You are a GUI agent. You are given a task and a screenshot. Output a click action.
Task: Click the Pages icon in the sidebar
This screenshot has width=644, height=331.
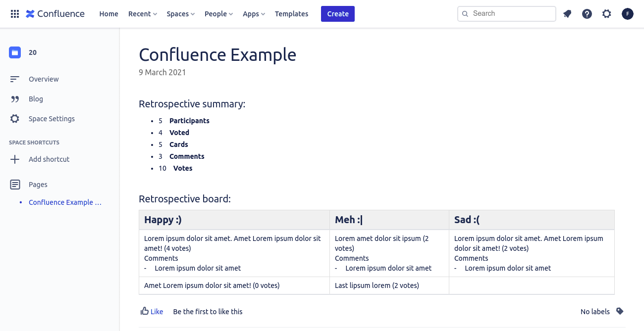[15, 184]
